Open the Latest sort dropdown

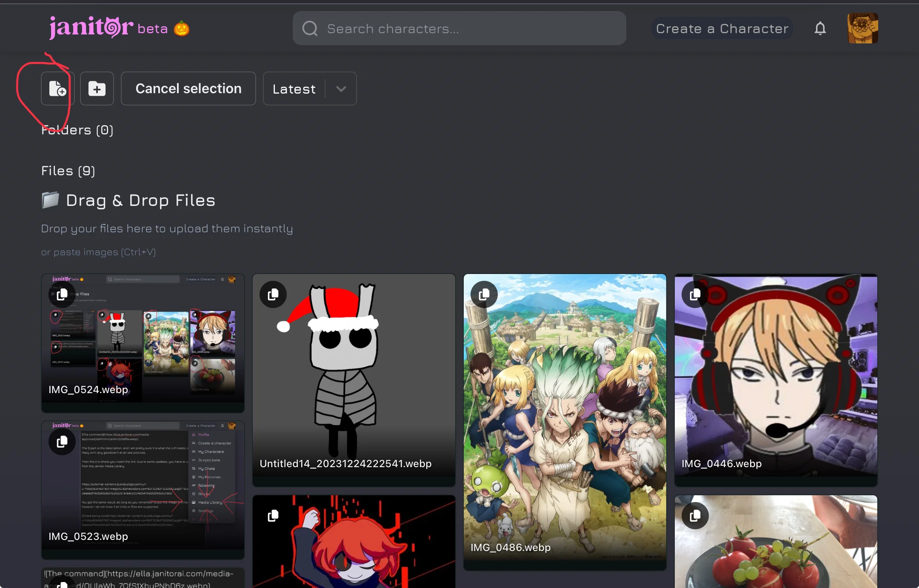pyautogui.click(x=310, y=88)
